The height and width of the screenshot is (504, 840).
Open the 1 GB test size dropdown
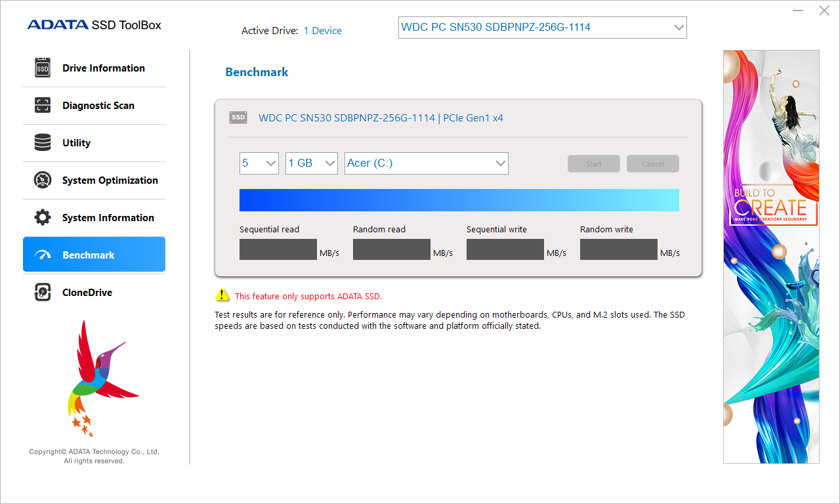312,163
